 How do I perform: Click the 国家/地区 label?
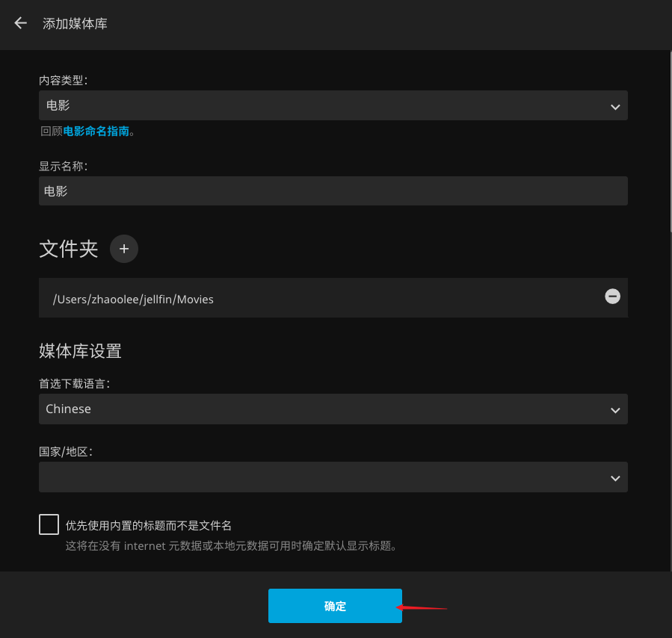point(66,452)
